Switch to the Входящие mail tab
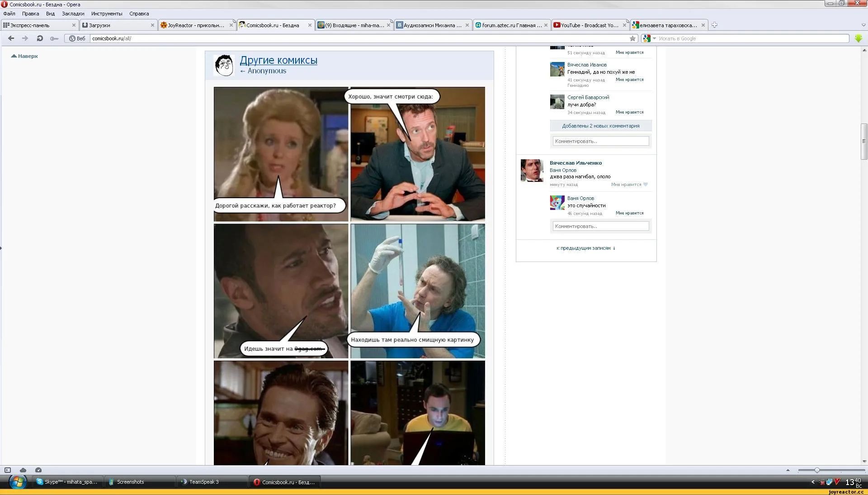The image size is (868, 495). pos(354,25)
